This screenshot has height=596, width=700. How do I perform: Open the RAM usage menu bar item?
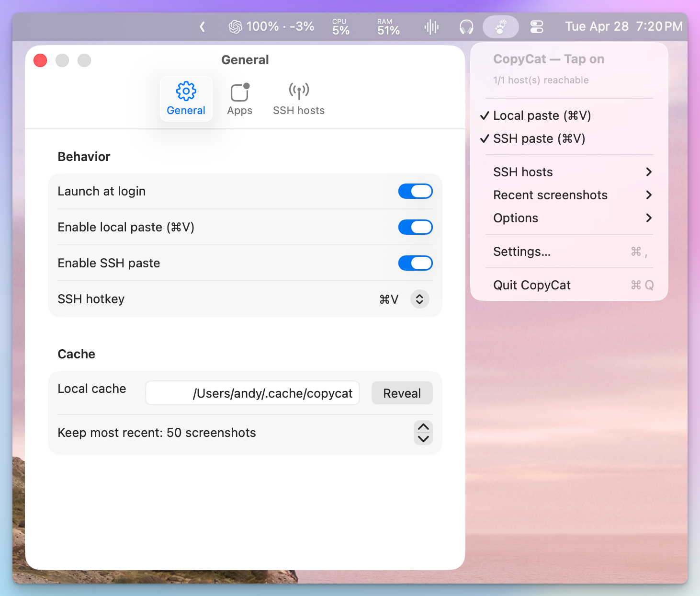coord(388,27)
